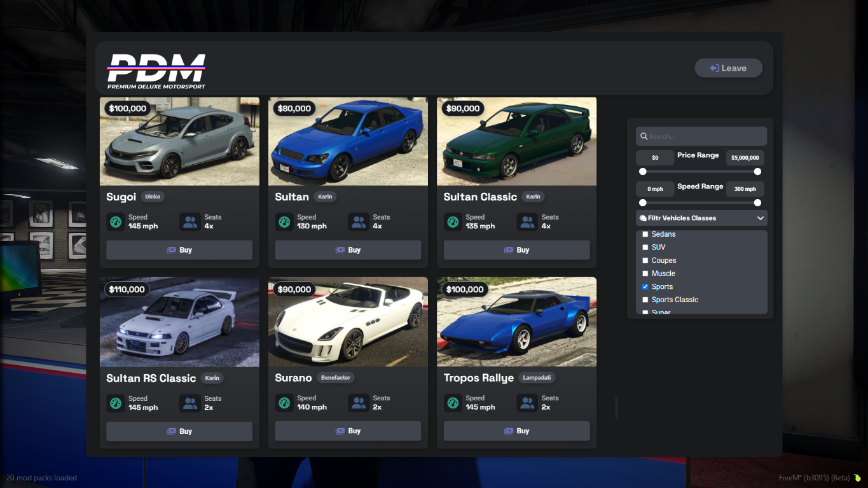Viewport: 868px width, 488px height.
Task: Buy the Sultan RS Classic
Action: point(179,431)
